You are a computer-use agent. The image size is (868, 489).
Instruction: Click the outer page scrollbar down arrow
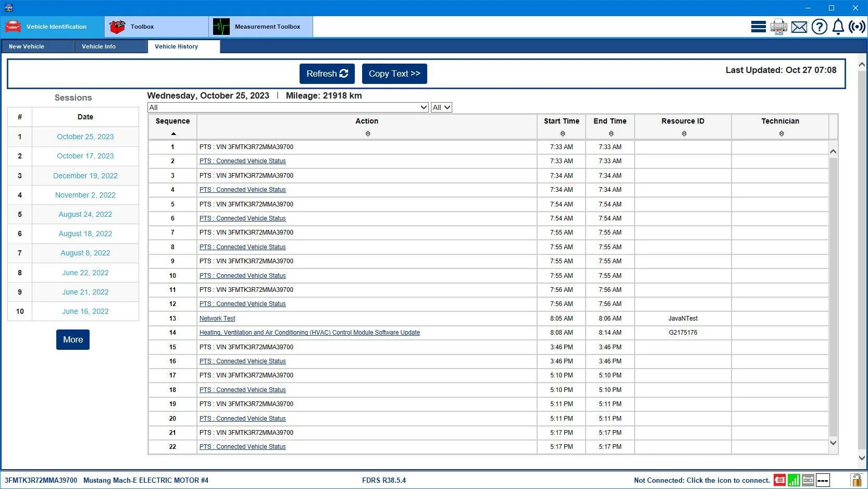[862, 458]
